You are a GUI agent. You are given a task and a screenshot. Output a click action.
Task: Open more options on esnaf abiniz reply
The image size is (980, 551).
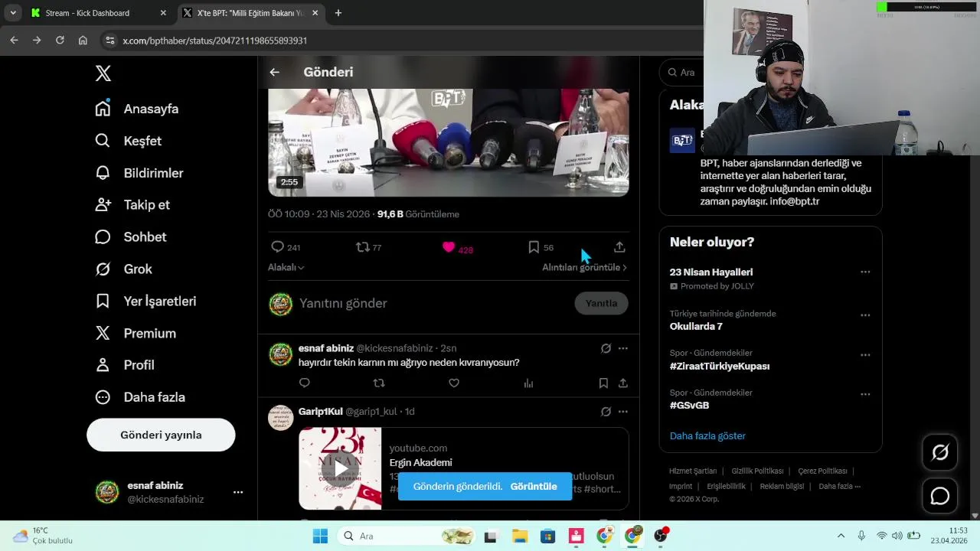(623, 348)
